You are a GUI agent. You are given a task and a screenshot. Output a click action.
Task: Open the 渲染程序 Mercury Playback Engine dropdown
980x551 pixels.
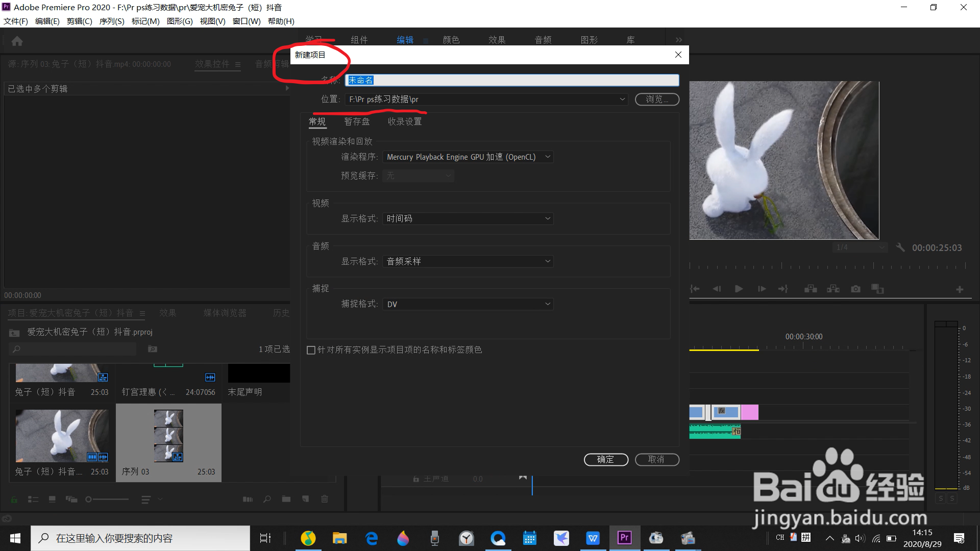coord(467,157)
